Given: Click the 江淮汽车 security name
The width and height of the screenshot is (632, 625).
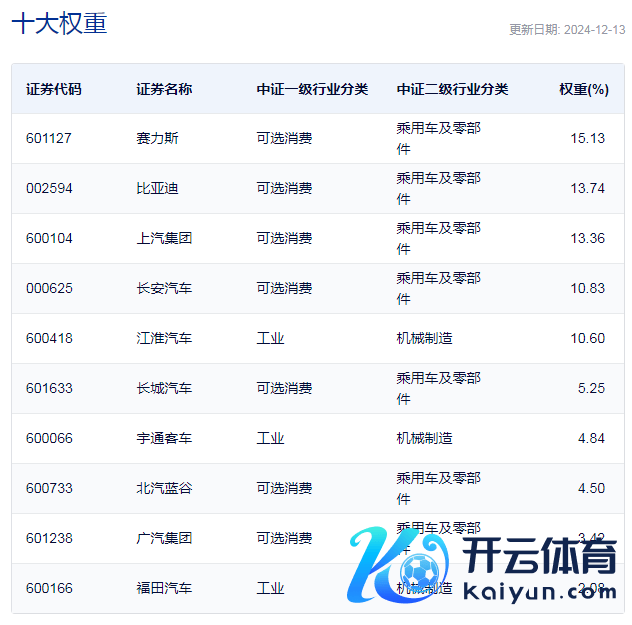Looking at the screenshot, I should click(x=164, y=338).
